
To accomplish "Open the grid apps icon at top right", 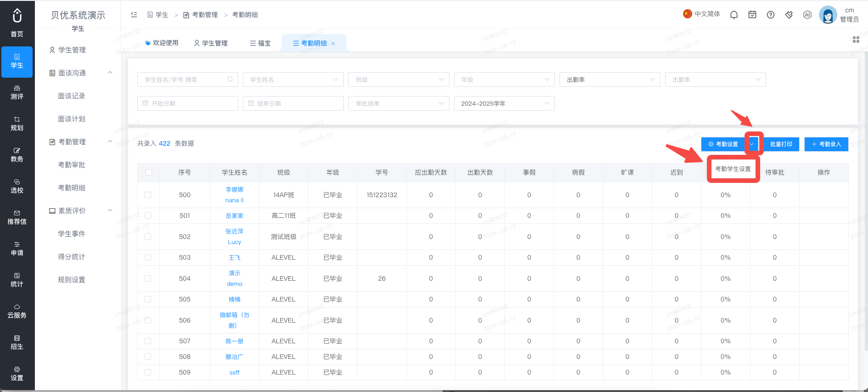I will tap(856, 40).
